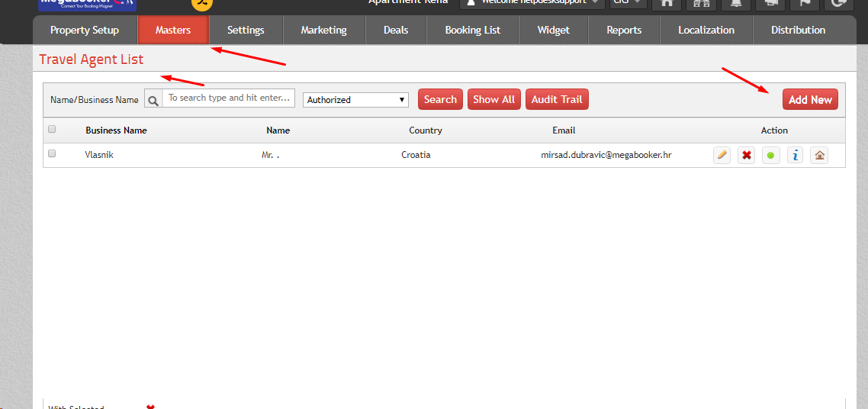This screenshot has height=409, width=868.
Task: Tick the select-all checkbox in table header
Action: [x=52, y=130]
